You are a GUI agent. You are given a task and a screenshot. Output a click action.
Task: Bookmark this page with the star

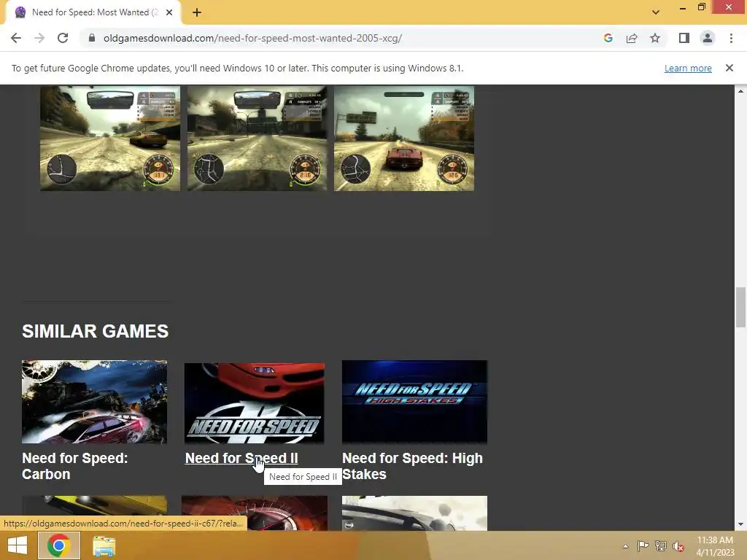click(655, 38)
